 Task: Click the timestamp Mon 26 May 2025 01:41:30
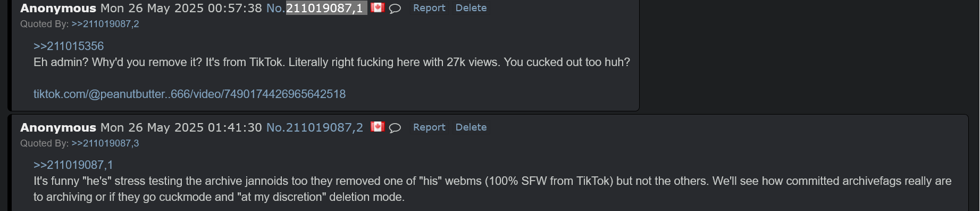pyautogui.click(x=181, y=127)
